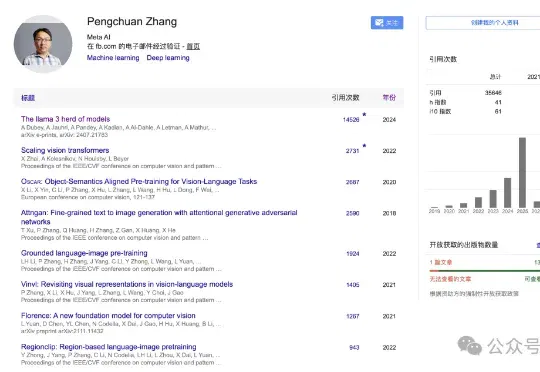
Task: View the 2687 citations for Oscar paper
Action: pyautogui.click(x=352, y=182)
